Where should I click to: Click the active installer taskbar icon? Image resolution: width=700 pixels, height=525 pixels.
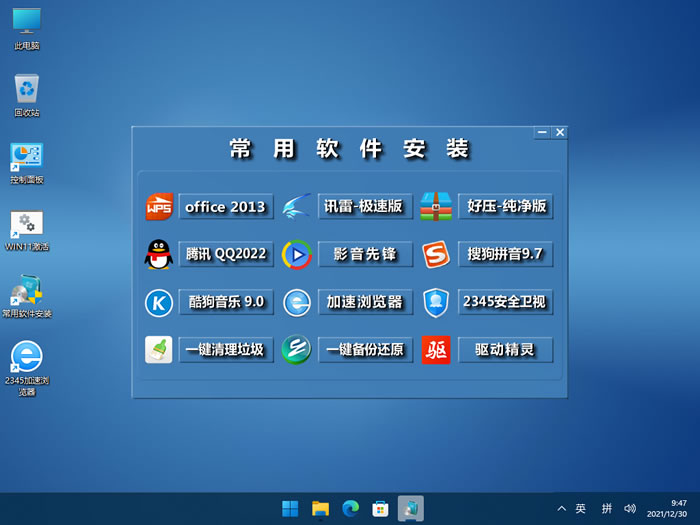pyautogui.click(x=411, y=508)
